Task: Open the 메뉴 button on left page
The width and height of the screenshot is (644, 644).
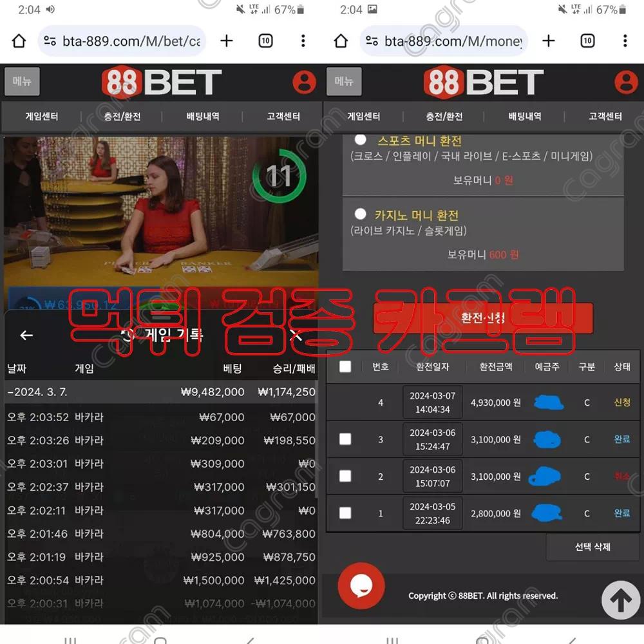Action: pos(23,82)
